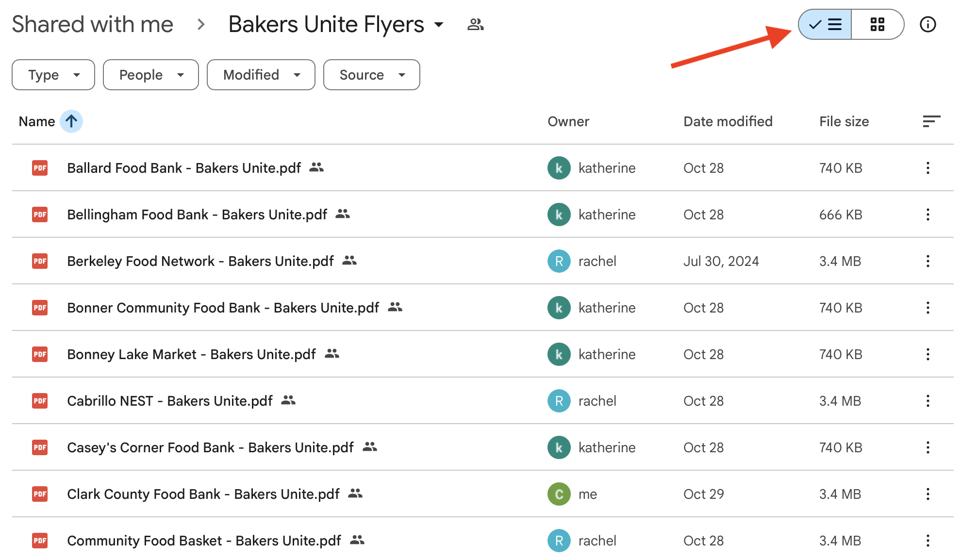This screenshot has height=560, width=961.
Task: Open the view details info icon
Action: tap(928, 24)
